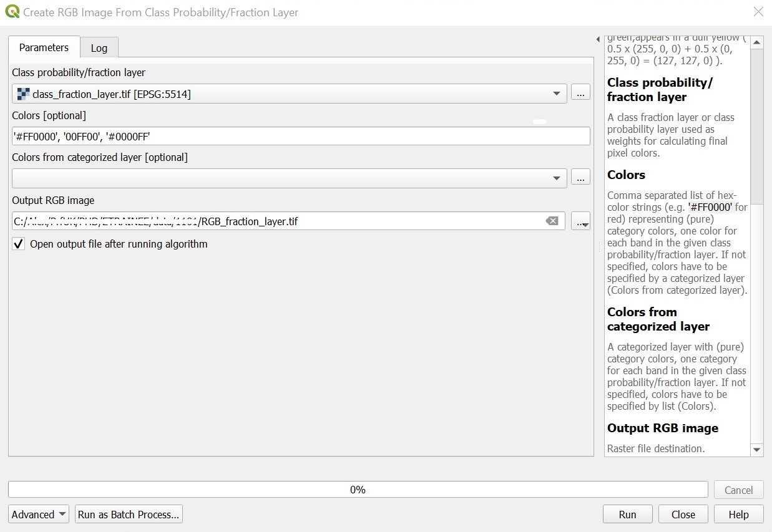Image resolution: width=772 pixels, height=532 pixels.
Task: Expand the Class probability/fraction layer dropdown
Action: [x=556, y=94]
